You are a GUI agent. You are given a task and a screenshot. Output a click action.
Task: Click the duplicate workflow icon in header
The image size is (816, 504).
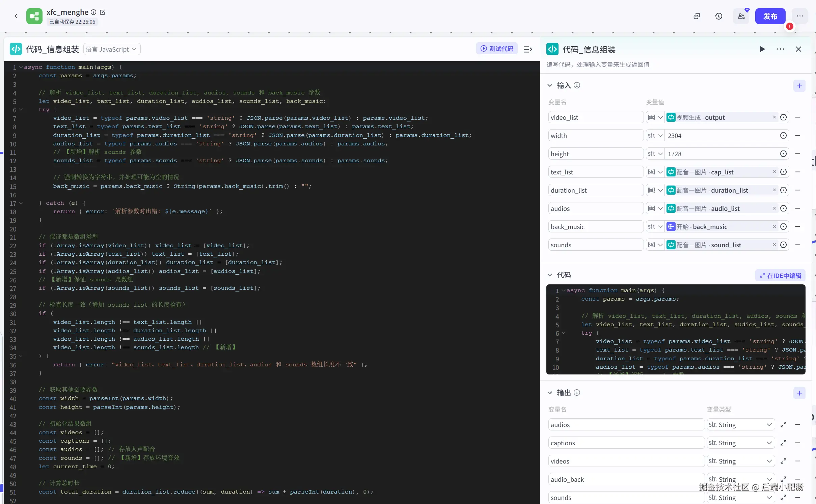(x=697, y=16)
